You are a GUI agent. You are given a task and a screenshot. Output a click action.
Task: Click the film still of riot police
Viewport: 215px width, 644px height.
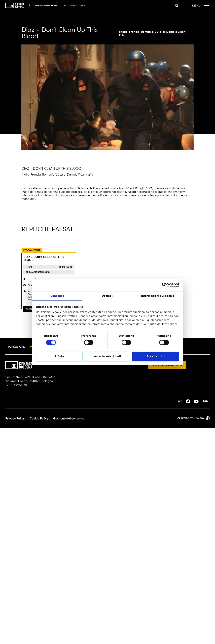[x=107, y=97]
